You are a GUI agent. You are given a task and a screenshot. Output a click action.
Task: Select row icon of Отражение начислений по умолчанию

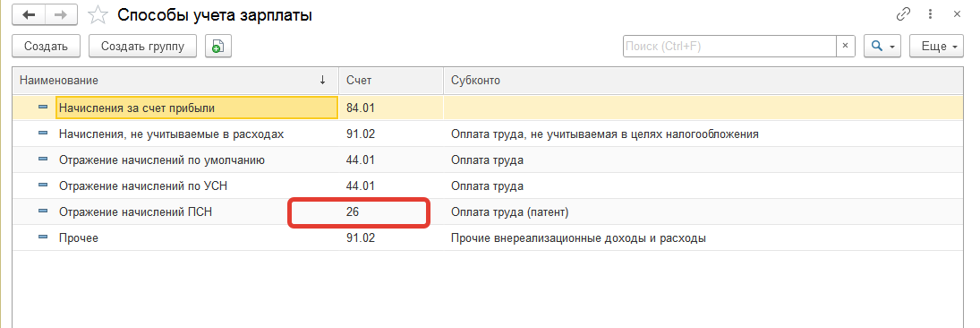43,160
